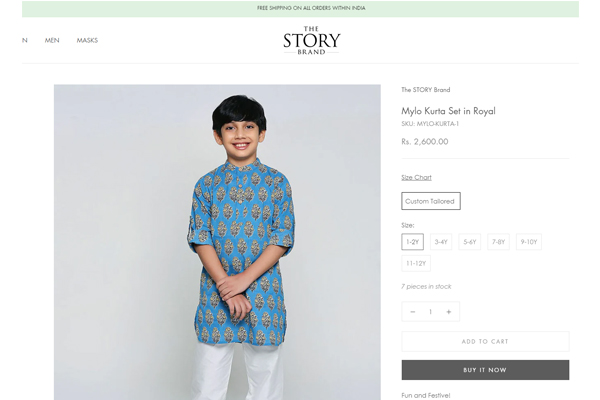Viewport: 600px width, 400px height.
Task: Add the kurta set to cart
Action: click(x=485, y=342)
